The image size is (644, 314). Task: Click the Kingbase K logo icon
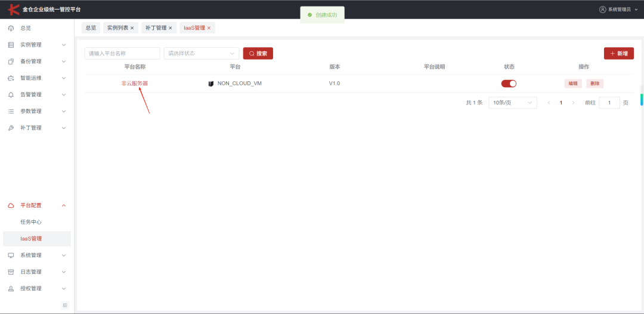(14, 10)
